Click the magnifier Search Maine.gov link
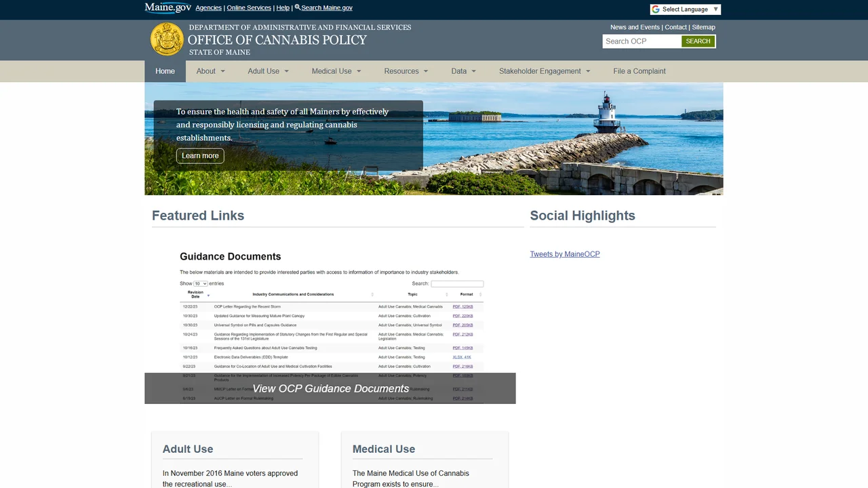 click(x=323, y=8)
